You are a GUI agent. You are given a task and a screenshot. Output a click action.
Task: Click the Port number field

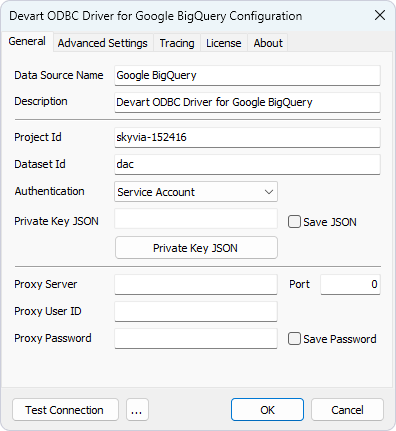(350, 284)
